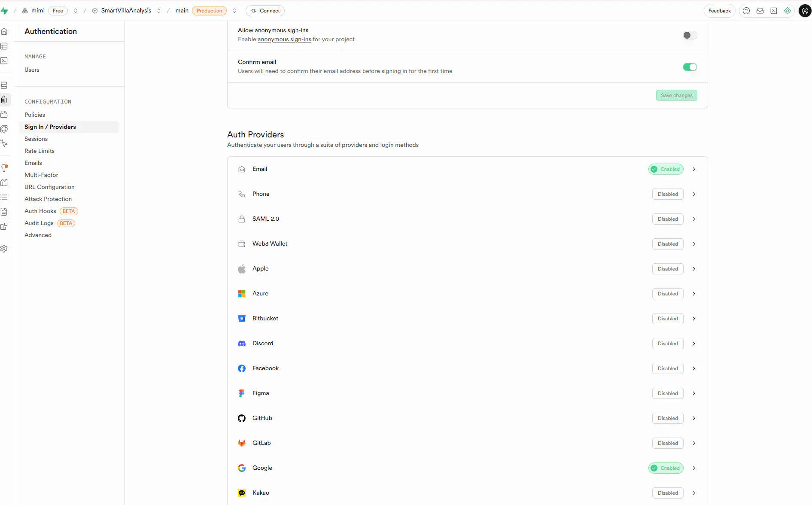Select URL Configuration menu item
The image size is (812, 505).
pos(49,187)
